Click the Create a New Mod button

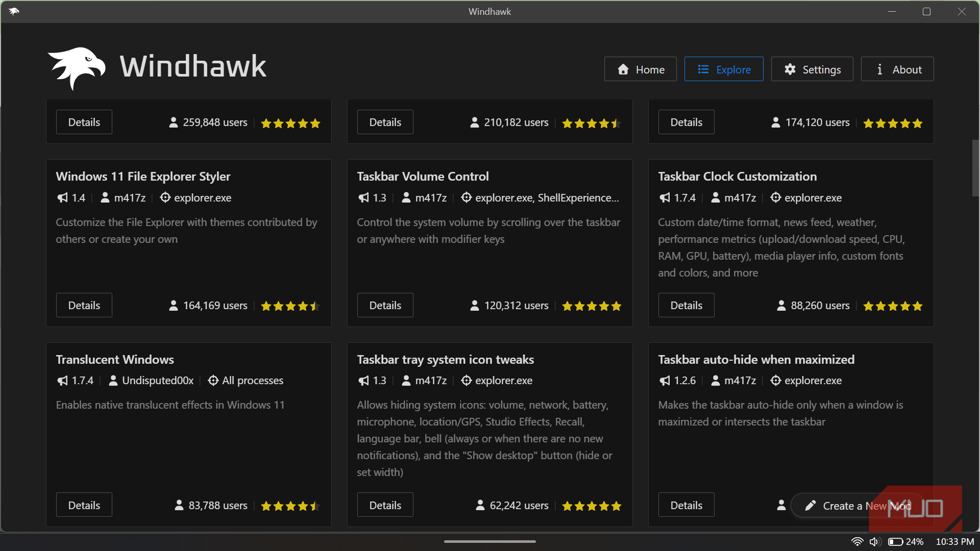(857, 506)
